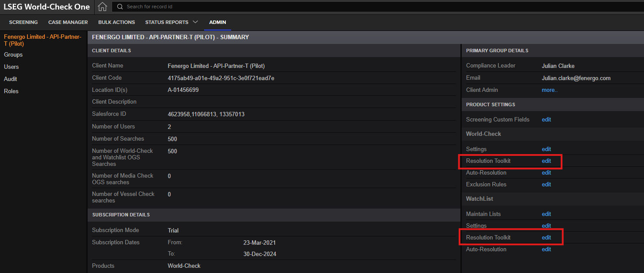644x273 pixels.
Task: Open the Audit section
Action: (x=11, y=79)
